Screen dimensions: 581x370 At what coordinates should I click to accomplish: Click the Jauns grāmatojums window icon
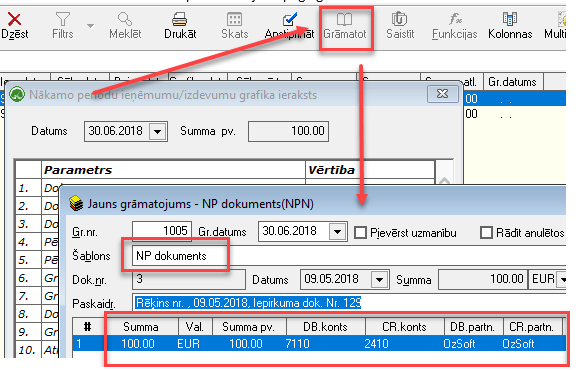click(x=76, y=203)
